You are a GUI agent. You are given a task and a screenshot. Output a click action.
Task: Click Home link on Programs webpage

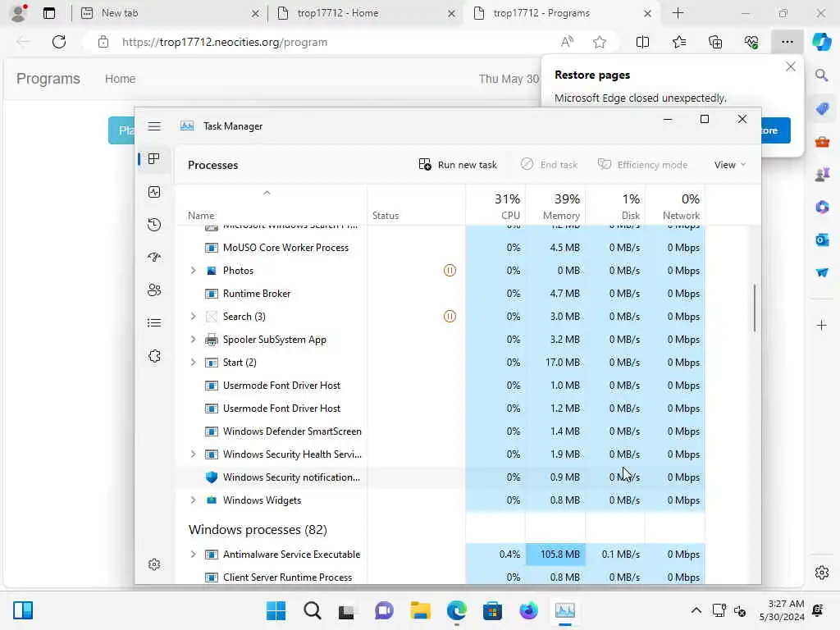pyautogui.click(x=120, y=79)
